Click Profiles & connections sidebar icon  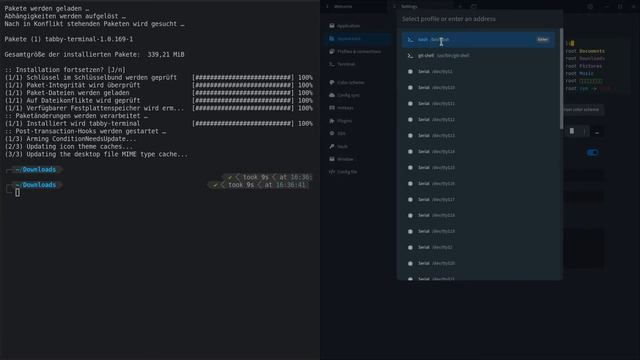332,51
